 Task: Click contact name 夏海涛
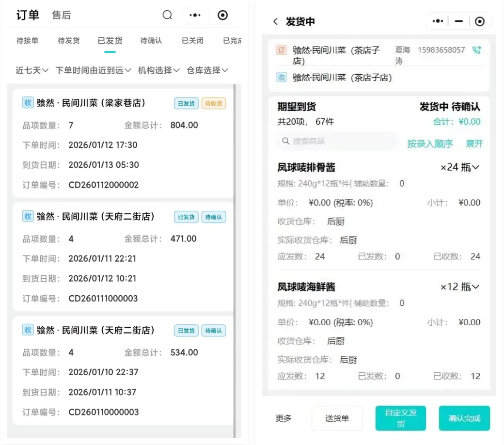pos(402,55)
